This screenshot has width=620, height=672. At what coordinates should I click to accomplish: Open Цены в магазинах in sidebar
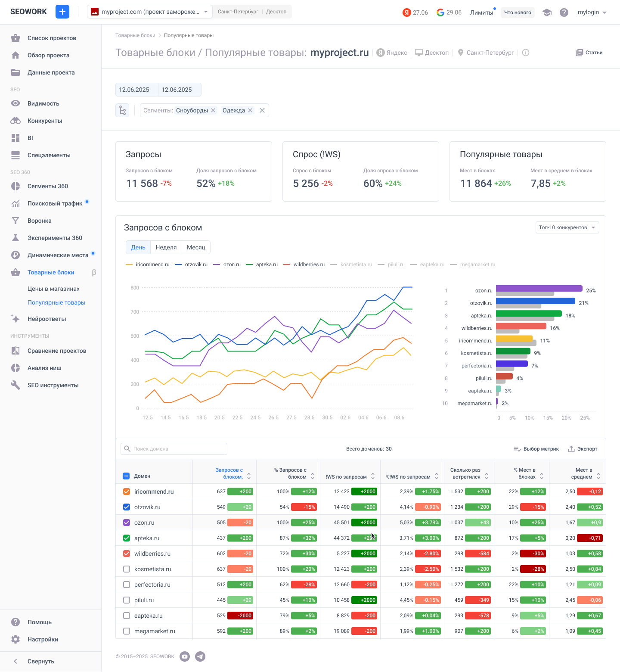(53, 289)
